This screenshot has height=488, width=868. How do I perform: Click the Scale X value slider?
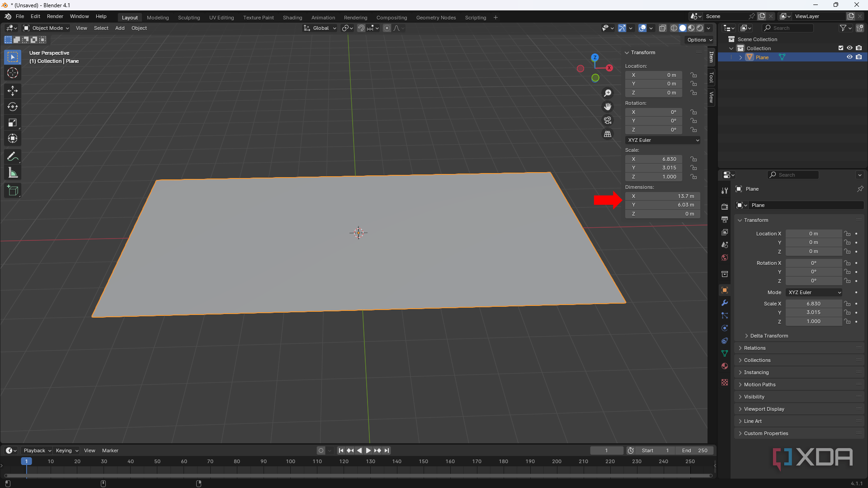[x=814, y=304]
